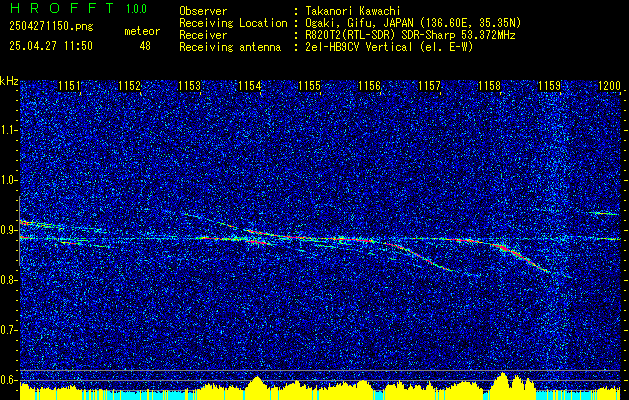Click the 0.8 kHz axis label

pyautogui.click(x=9, y=280)
